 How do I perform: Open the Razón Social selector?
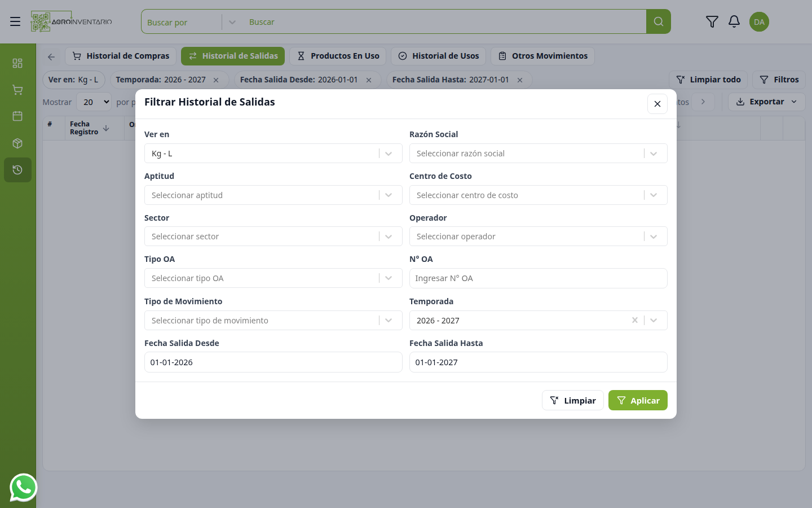(539, 154)
